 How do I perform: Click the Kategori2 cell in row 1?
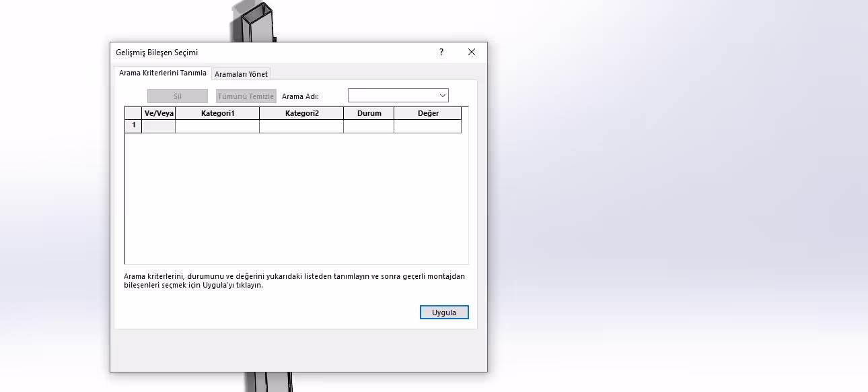pos(301,126)
